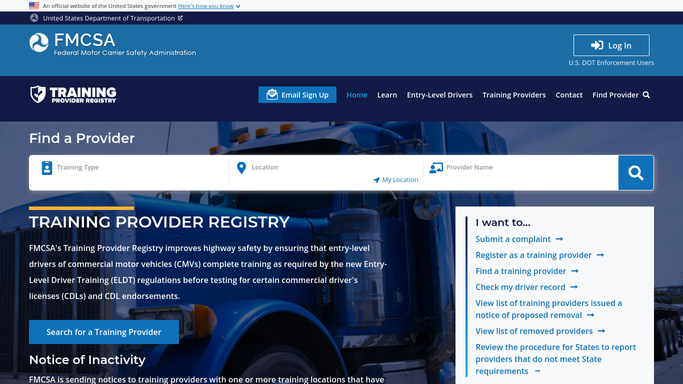Use My Location arrow link
Screen dimensions: 683x384
click(x=396, y=180)
